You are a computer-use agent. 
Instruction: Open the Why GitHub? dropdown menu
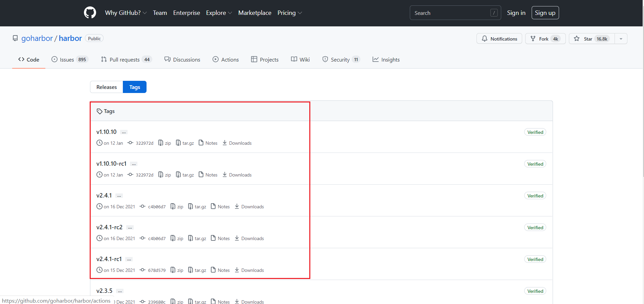pyautogui.click(x=126, y=13)
